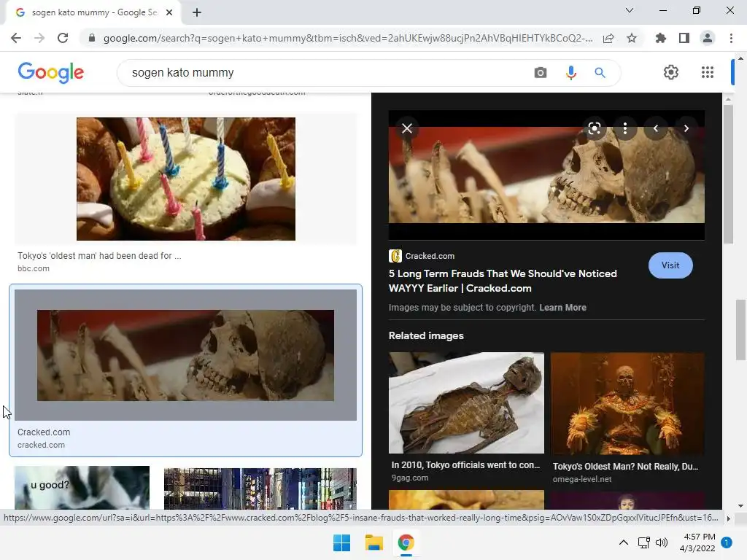This screenshot has height=560, width=747.
Task: Submit search with magnifier icon
Action: pos(600,72)
